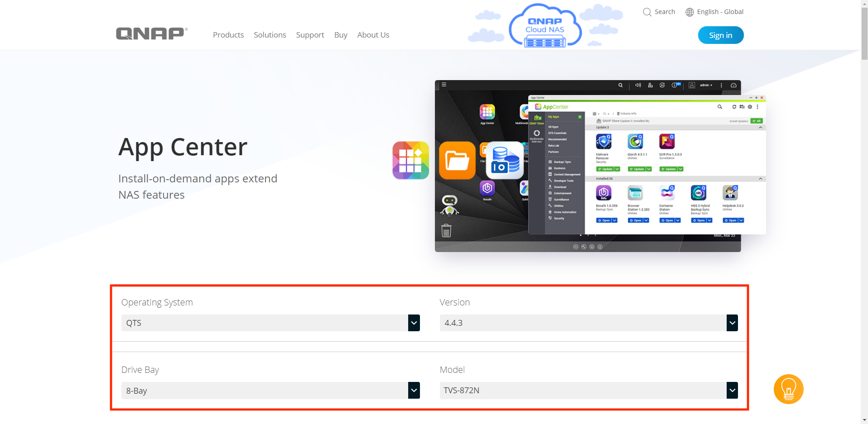The height and width of the screenshot is (424, 868).
Task: Open the search magnifier icon
Action: point(647,12)
